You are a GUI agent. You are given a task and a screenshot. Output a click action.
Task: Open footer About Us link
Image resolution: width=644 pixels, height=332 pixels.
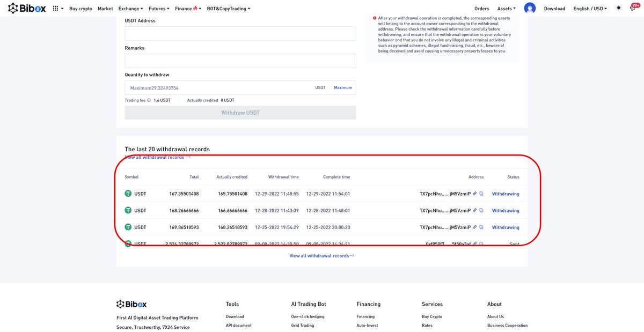click(496, 316)
